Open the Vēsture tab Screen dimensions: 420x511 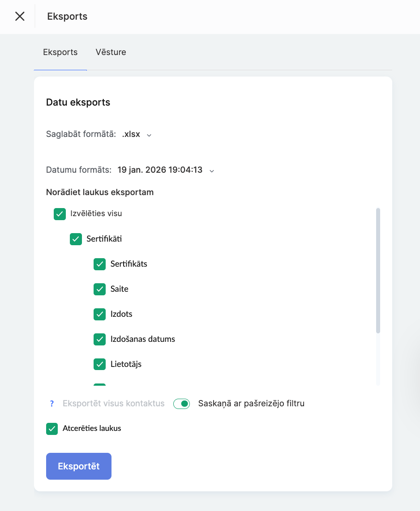[x=111, y=52]
